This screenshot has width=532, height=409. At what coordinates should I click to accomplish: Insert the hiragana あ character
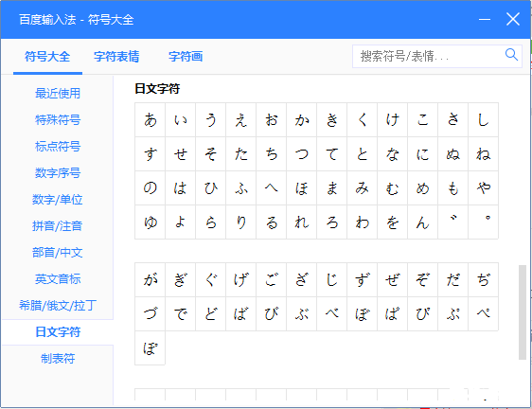coord(150,120)
